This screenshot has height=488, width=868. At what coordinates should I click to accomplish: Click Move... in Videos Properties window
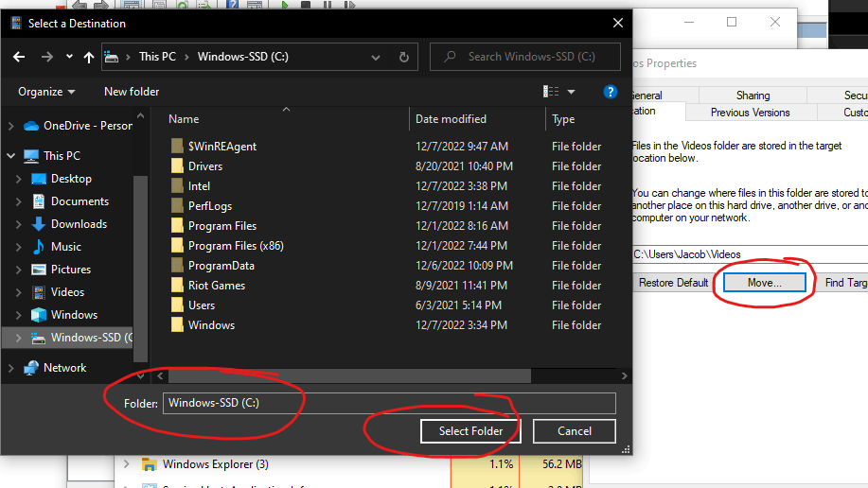coord(765,283)
